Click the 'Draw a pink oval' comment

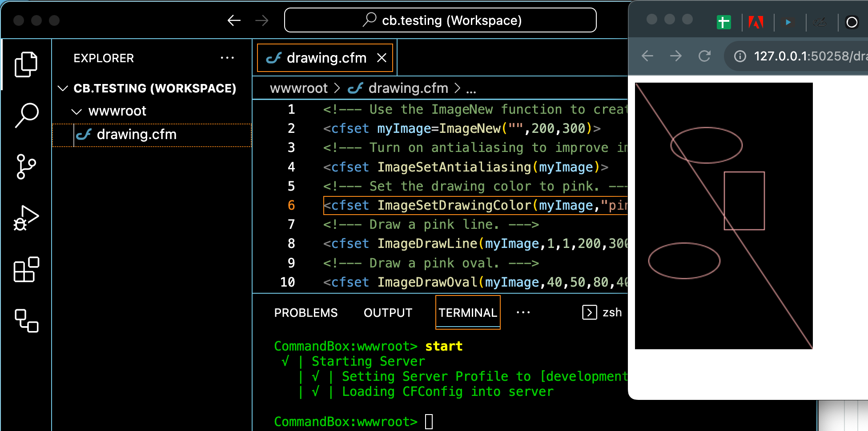coord(431,263)
